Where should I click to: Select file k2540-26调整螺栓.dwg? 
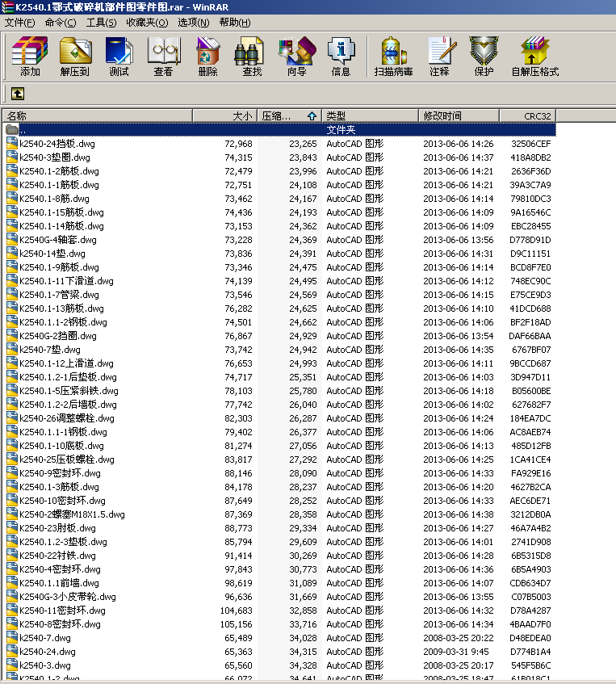point(67,418)
